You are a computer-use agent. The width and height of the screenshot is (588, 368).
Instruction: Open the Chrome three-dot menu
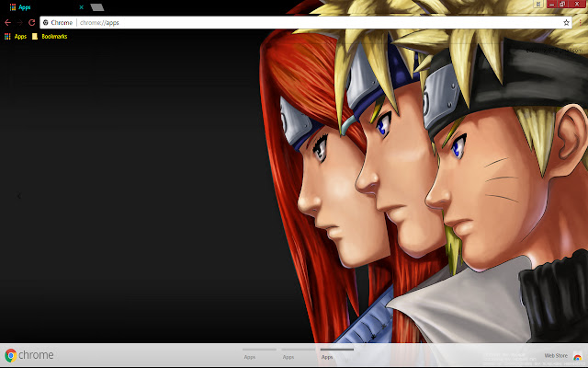(x=580, y=22)
